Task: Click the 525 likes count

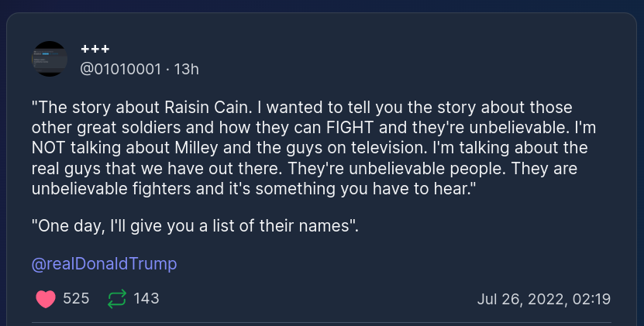Action: tap(76, 299)
